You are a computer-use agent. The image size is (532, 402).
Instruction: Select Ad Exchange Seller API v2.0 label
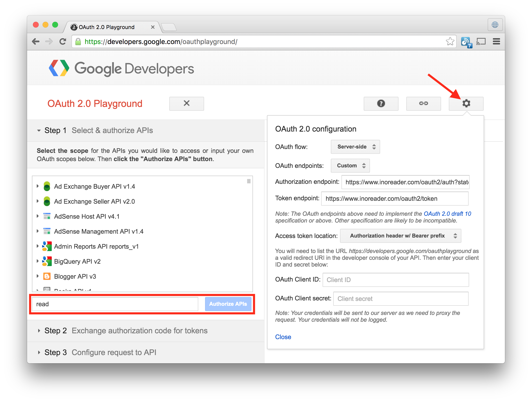tap(95, 201)
